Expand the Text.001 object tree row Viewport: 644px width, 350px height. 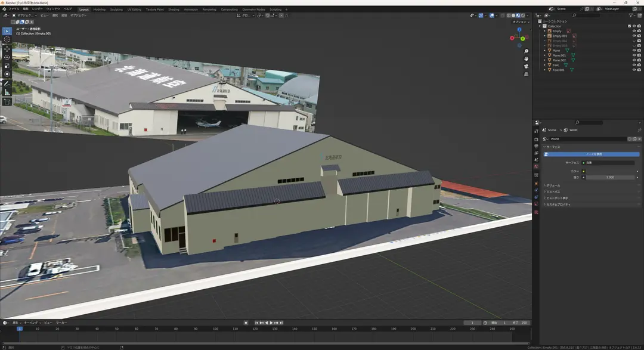545,70
